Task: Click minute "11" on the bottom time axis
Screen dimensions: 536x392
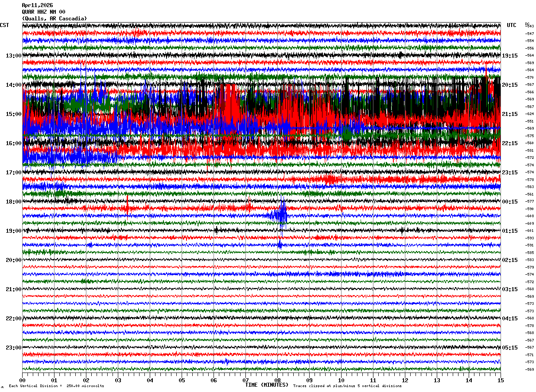Action: pyautogui.click(x=373, y=380)
